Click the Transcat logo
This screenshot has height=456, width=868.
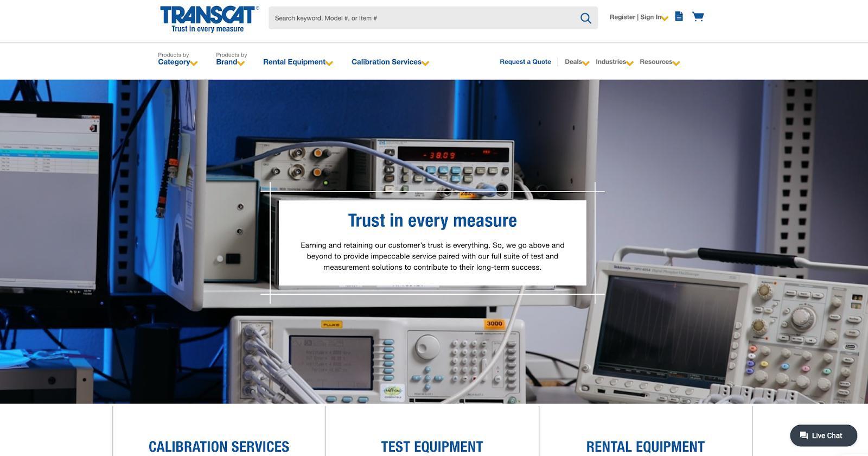pos(209,19)
